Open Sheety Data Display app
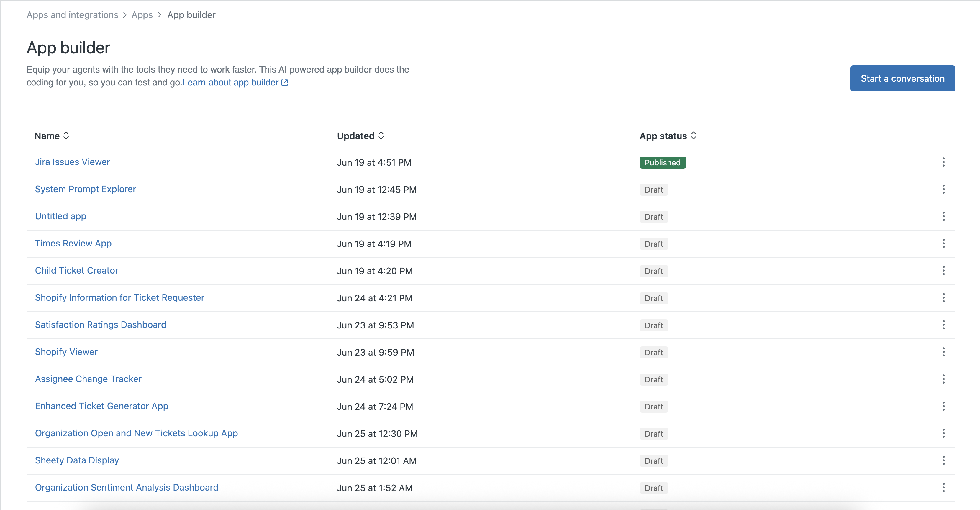Viewport: 980px width, 510px height. (77, 460)
